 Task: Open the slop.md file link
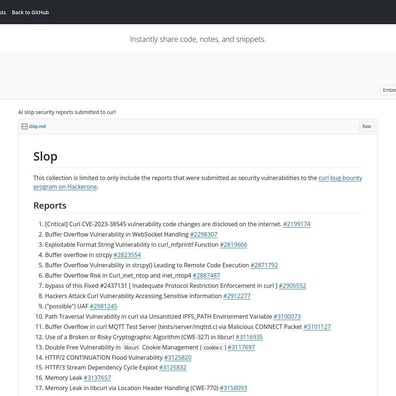point(37,126)
